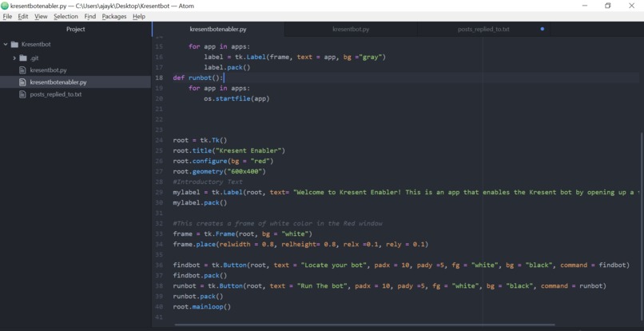
Task: Click the 'root.mainloop()' line
Action: pos(202,307)
